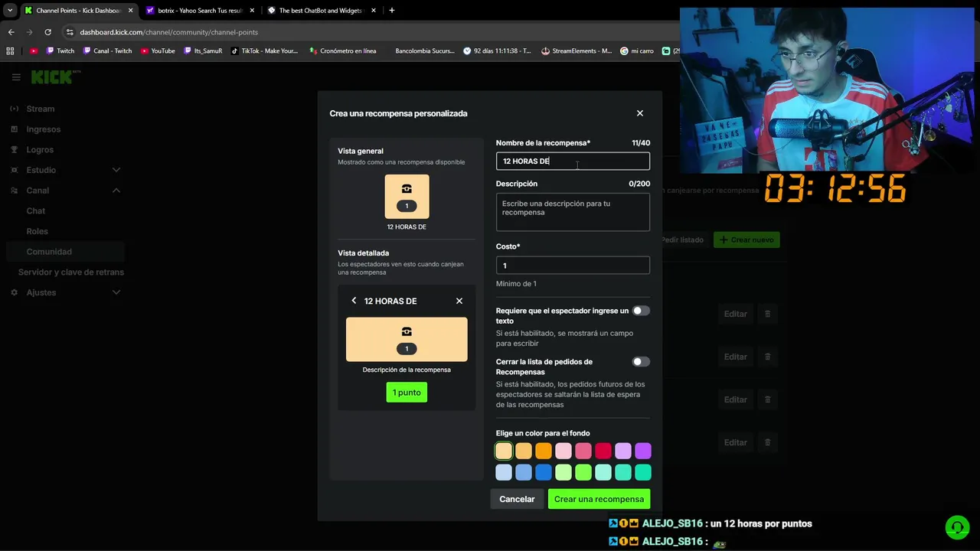Click the address bar URL
The height and width of the screenshot is (551, 980).
tap(168, 32)
